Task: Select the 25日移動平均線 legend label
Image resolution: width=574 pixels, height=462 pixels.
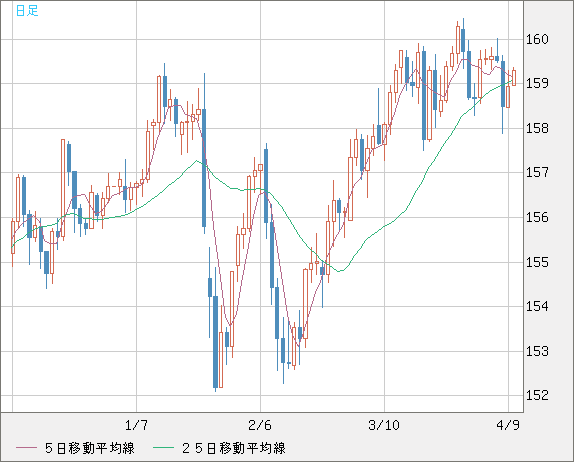Action: 234,448
